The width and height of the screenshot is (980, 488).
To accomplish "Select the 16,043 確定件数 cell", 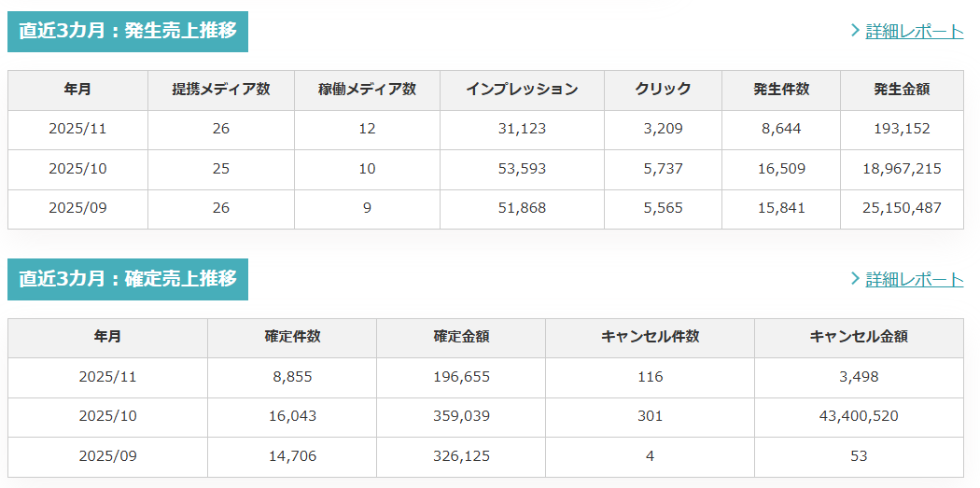I will [292, 416].
